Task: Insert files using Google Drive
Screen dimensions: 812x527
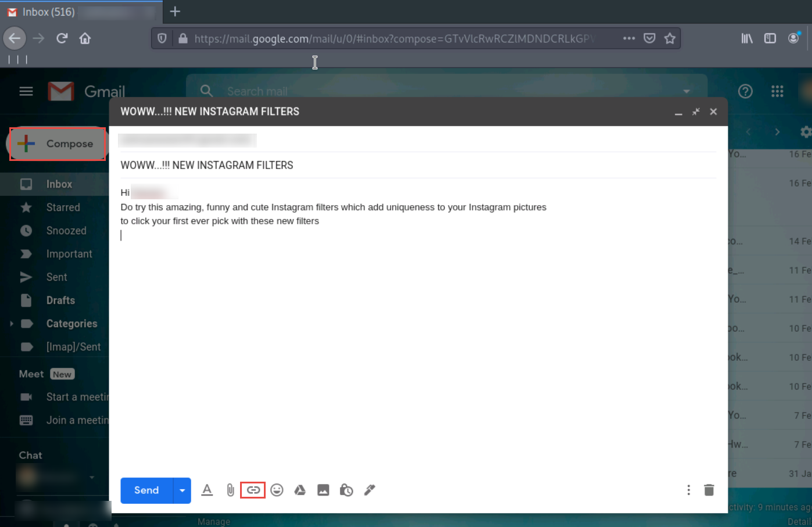Action: (300, 490)
